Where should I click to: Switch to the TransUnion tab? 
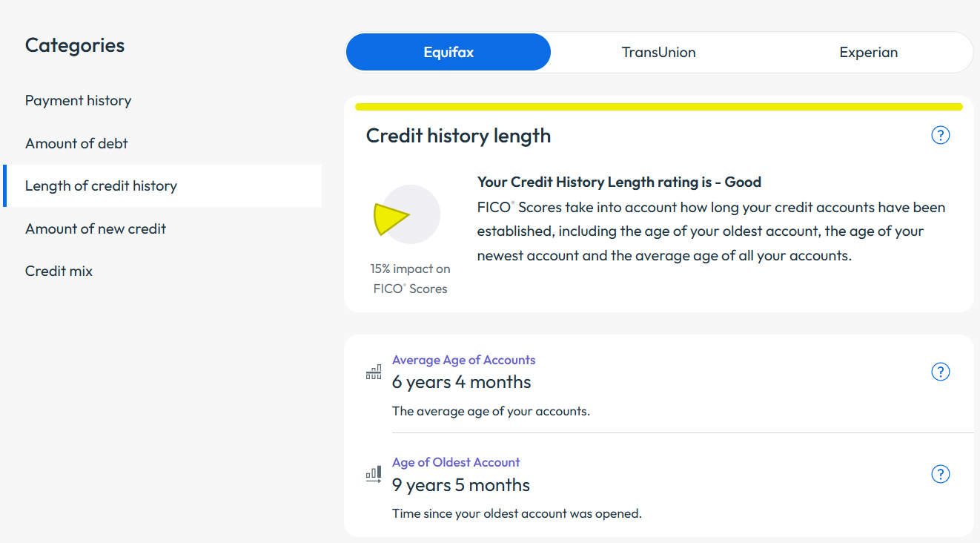point(658,52)
